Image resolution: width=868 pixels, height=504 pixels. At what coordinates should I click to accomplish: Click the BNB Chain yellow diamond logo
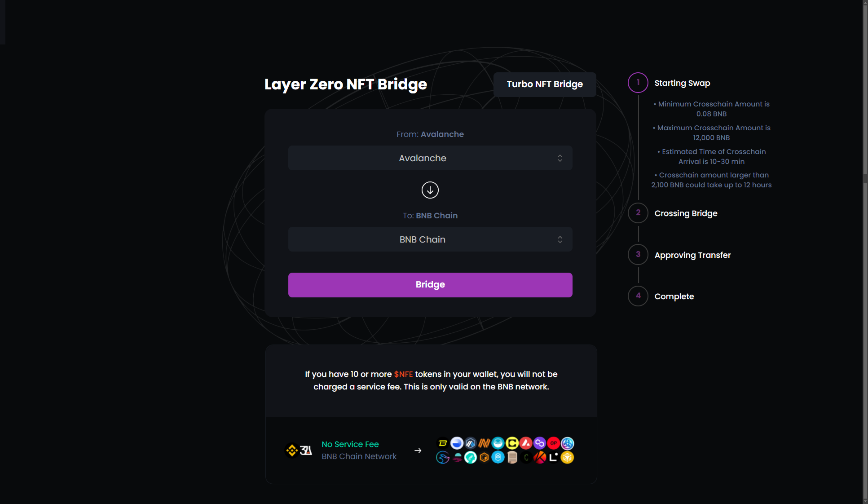pos(292,450)
